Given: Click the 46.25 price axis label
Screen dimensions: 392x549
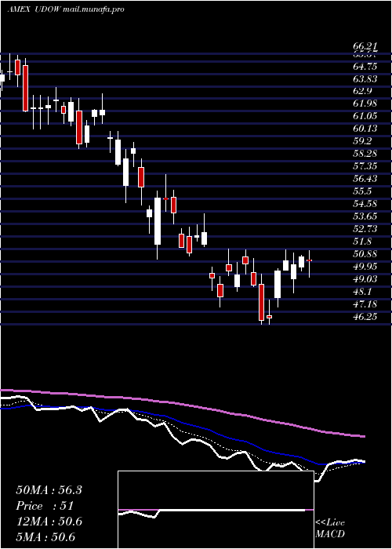Looking at the screenshot, I should coord(365,316).
